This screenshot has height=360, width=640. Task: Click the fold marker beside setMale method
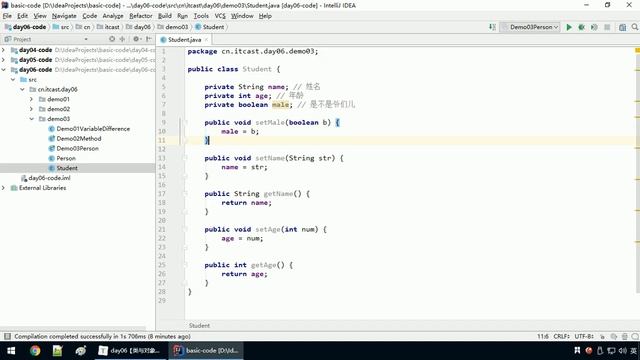[185, 122]
